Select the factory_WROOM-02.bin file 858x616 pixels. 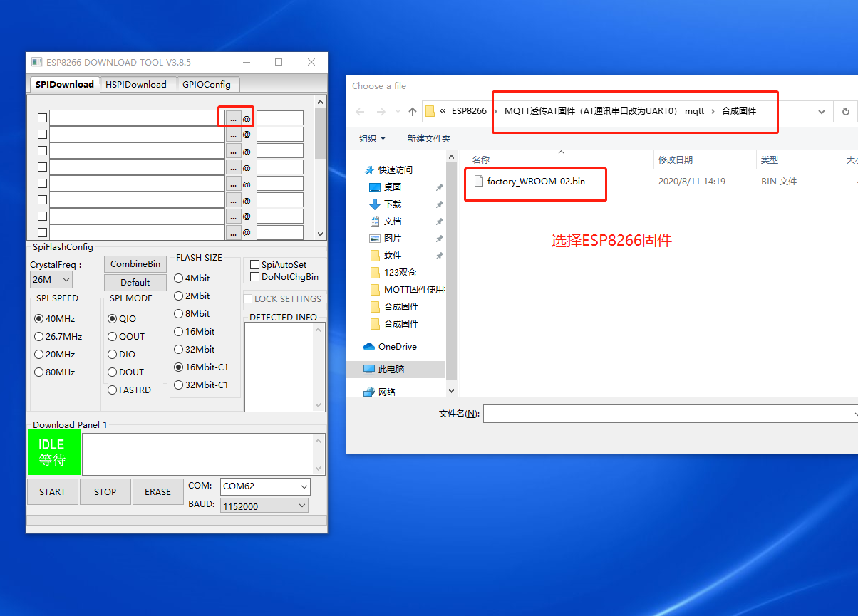pos(535,182)
